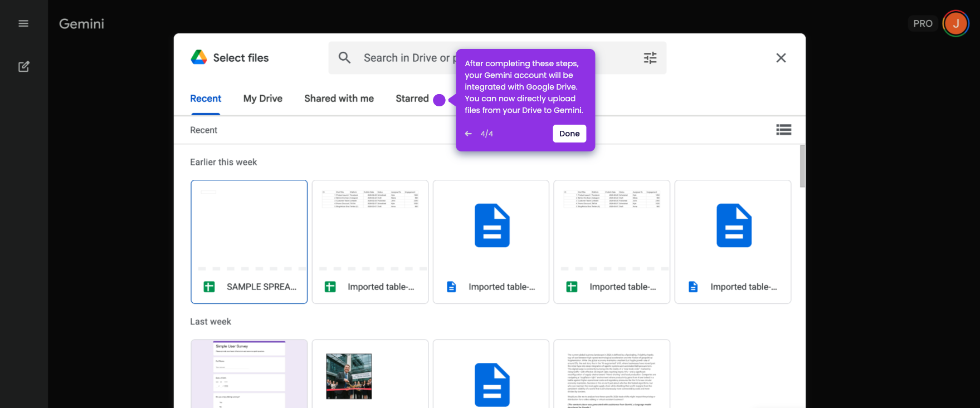Screen dimensions: 980x408
Task: Click the Sheets icon beside SAMPLE SPREA...
Action: point(209,287)
